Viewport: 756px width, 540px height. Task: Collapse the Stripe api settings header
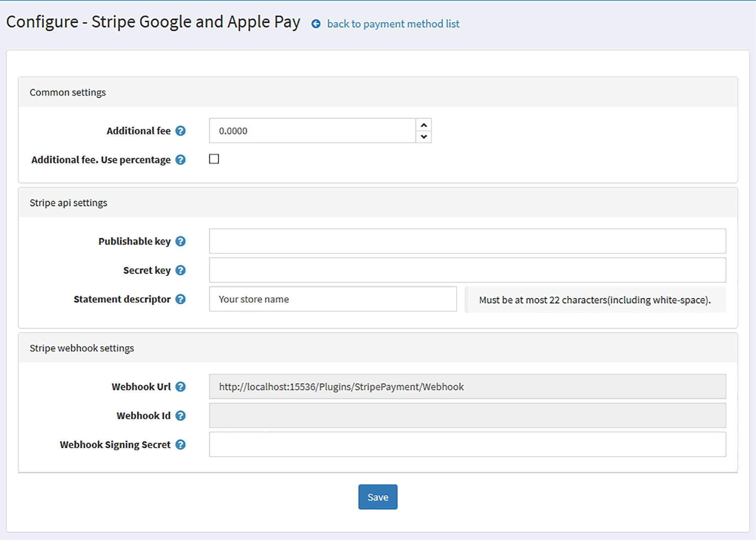(x=378, y=203)
